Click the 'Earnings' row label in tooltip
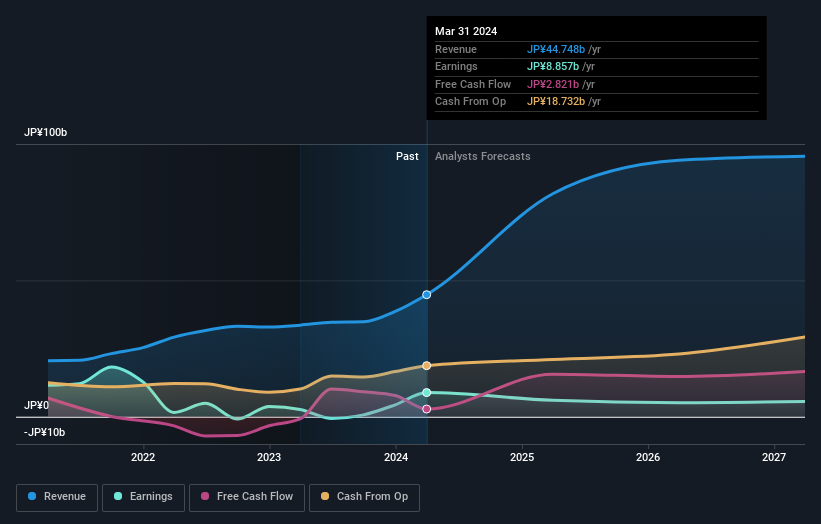The image size is (821, 524). tap(456, 66)
